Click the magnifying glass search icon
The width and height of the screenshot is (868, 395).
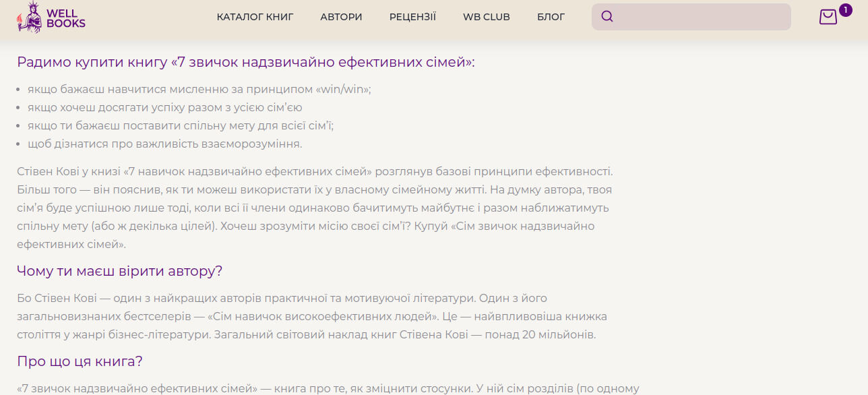pyautogui.click(x=607, y=17)
